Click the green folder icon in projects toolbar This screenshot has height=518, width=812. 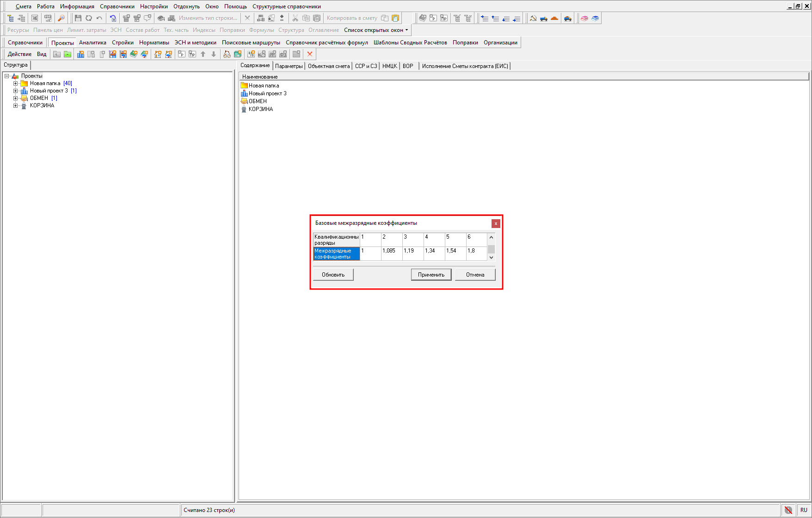click(x=68, y=54)
